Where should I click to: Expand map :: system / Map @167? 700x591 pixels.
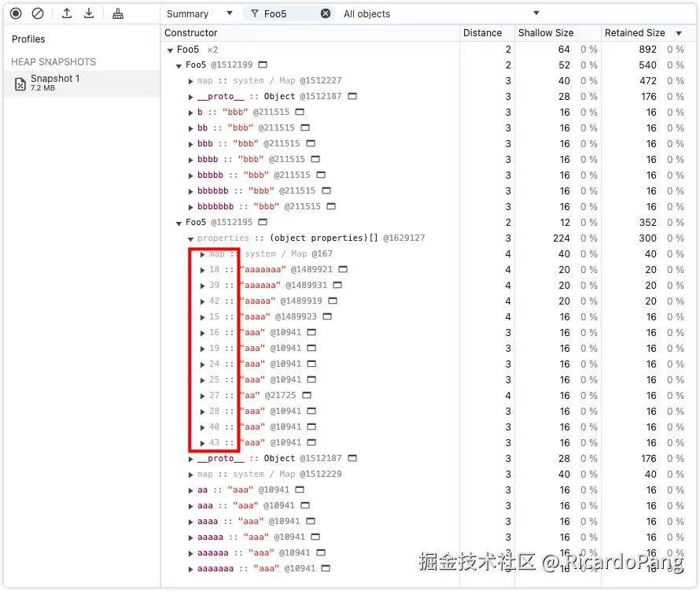click(x=202, y=255)
